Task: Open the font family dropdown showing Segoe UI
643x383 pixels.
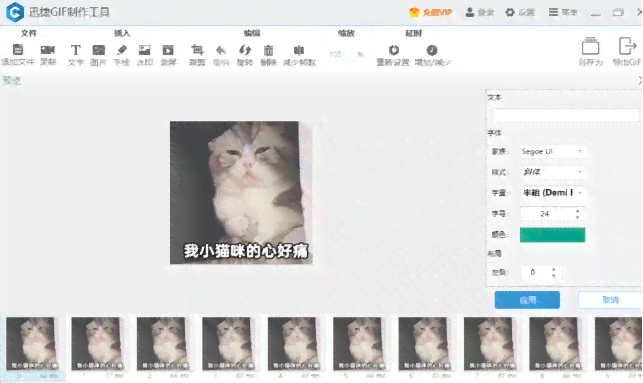Action: point(552,151)
